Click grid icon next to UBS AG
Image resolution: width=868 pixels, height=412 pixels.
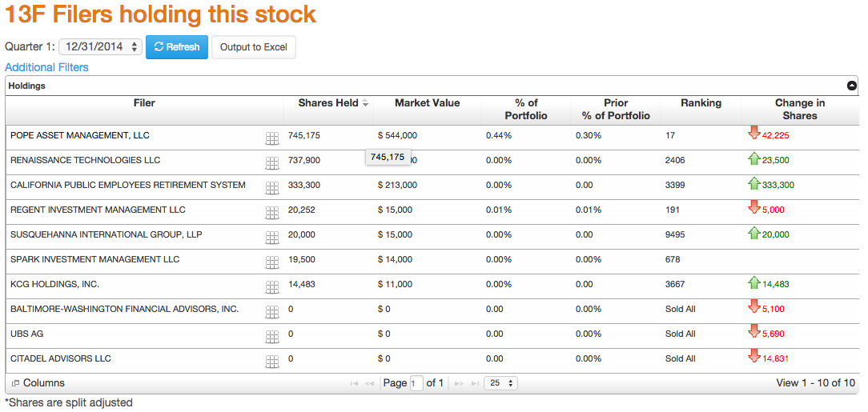coord(271,337)
